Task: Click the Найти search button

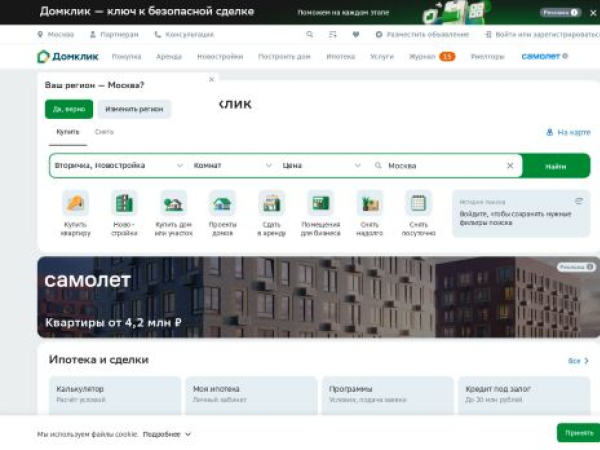Action: point(556,166)
